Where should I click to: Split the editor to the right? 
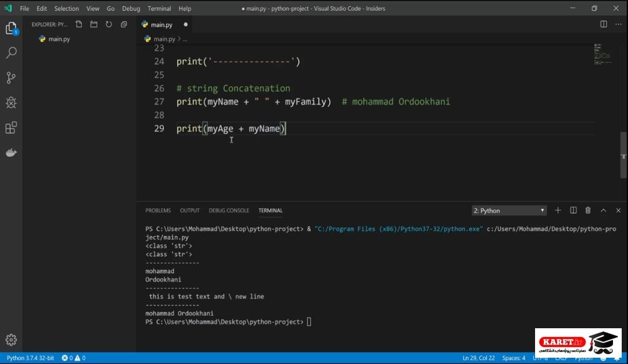coord(604,24)
